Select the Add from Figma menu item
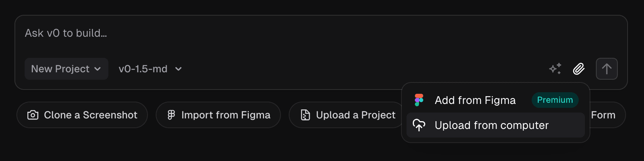The width and height of the screenshot is (644, 161). click(x=475, y=100)
